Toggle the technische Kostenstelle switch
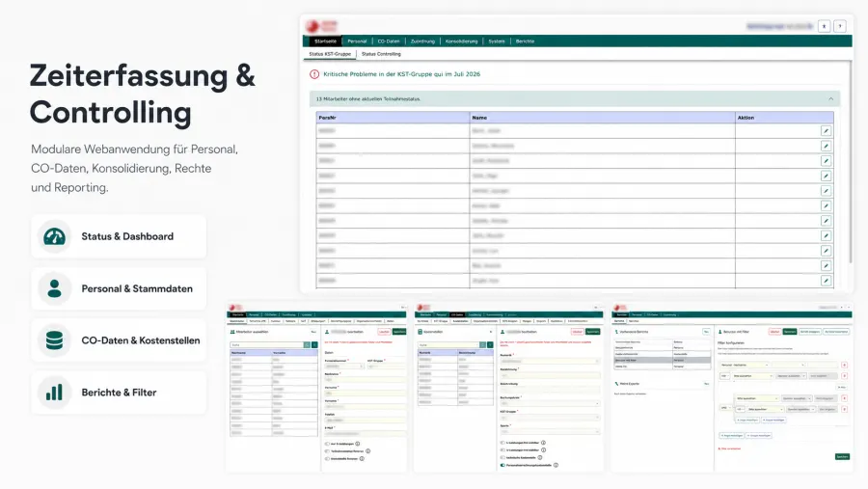Screen dimensions: 868x489 click(502, 457)
